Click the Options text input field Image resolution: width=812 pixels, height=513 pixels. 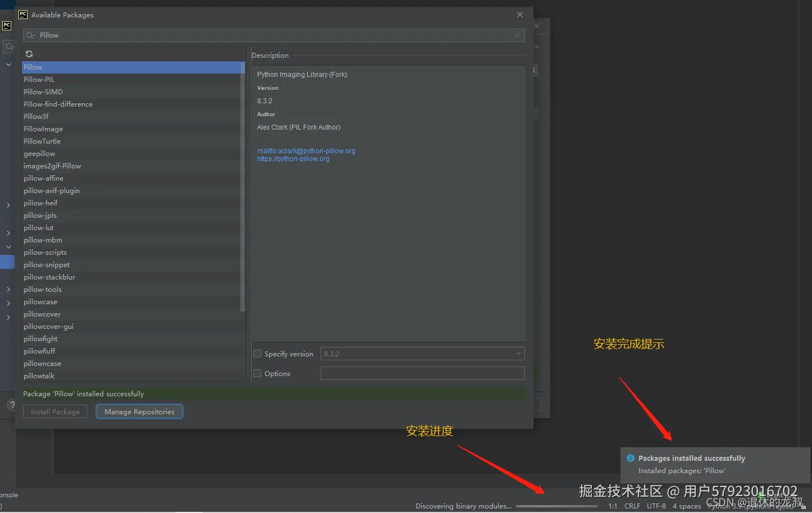422,373
